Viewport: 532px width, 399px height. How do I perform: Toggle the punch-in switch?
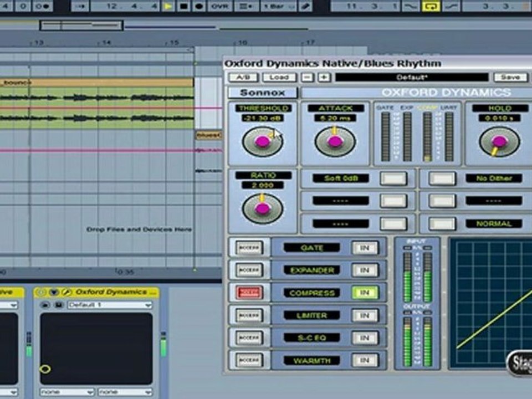tap(411, 6)
